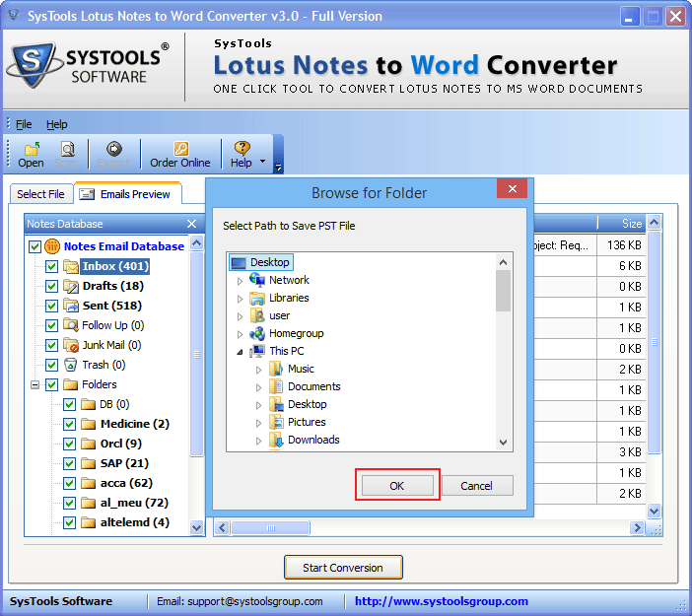Uncheck the Drafts (18) checkbox
This screenshot has width=692, height=616.
point(52,286)
